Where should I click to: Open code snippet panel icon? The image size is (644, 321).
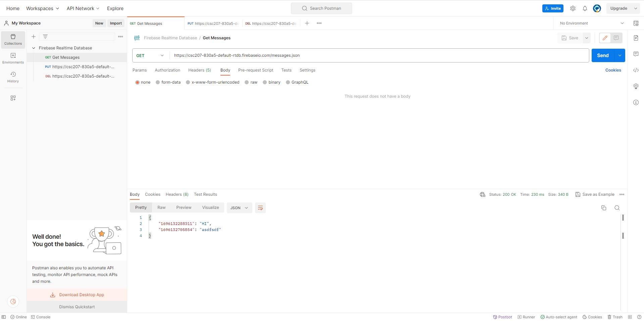636,70
